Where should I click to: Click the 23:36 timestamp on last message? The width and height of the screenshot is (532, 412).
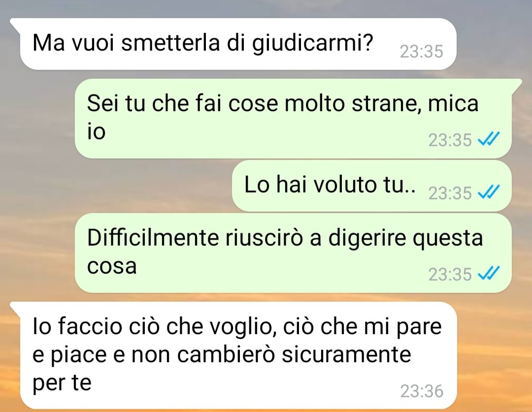[x=422, y=391]
